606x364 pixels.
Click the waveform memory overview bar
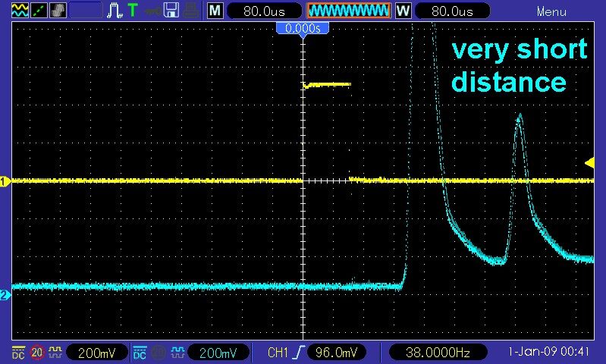point(349,11)
